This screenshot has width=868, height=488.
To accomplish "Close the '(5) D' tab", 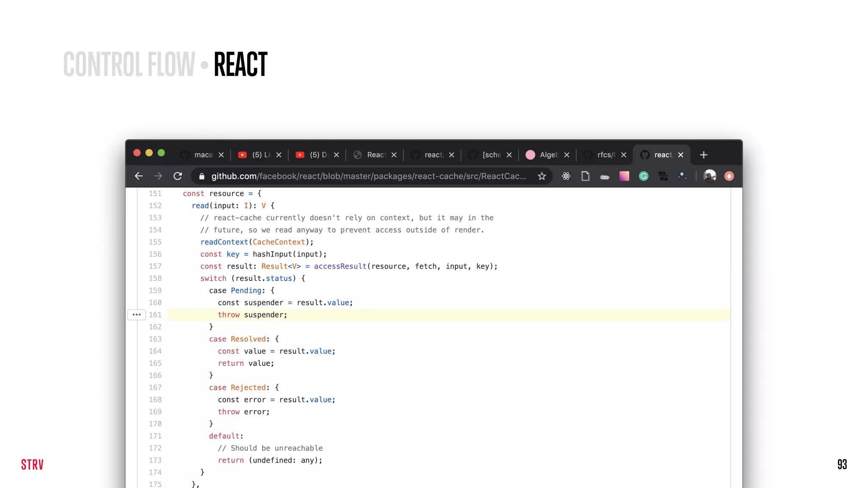I will (x=336, y=155).
